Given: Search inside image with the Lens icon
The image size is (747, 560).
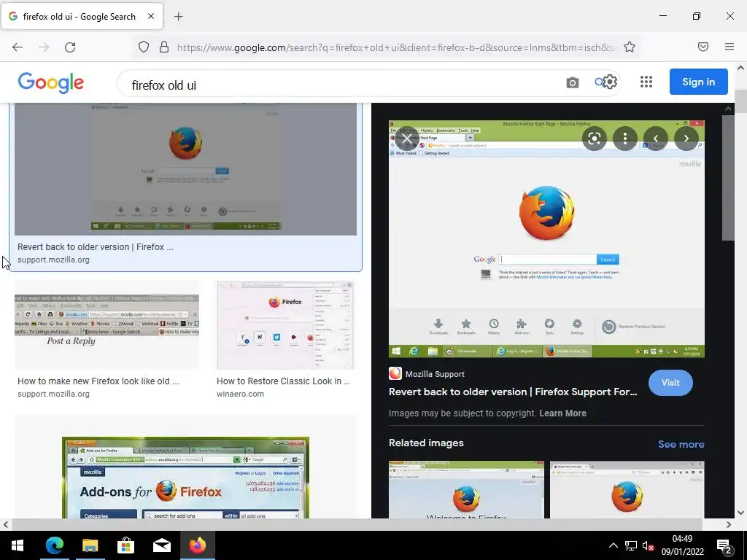Looking at the screenshot, I should 594,139.
